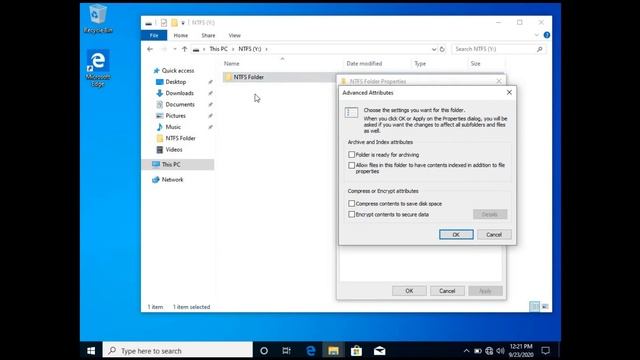Launch Microsoft Edge from desktop shortcut
The height and width of the screenshot is (360, 640).
tap(98, 68)
